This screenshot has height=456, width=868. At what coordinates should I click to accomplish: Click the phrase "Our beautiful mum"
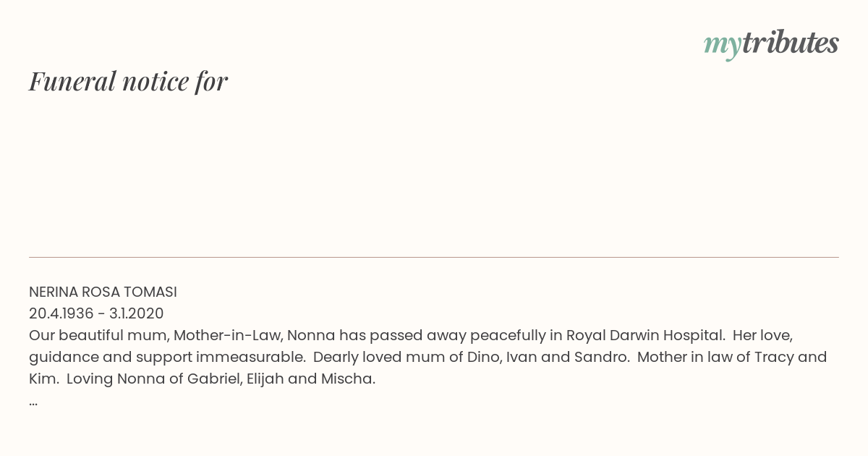point(97,336)
